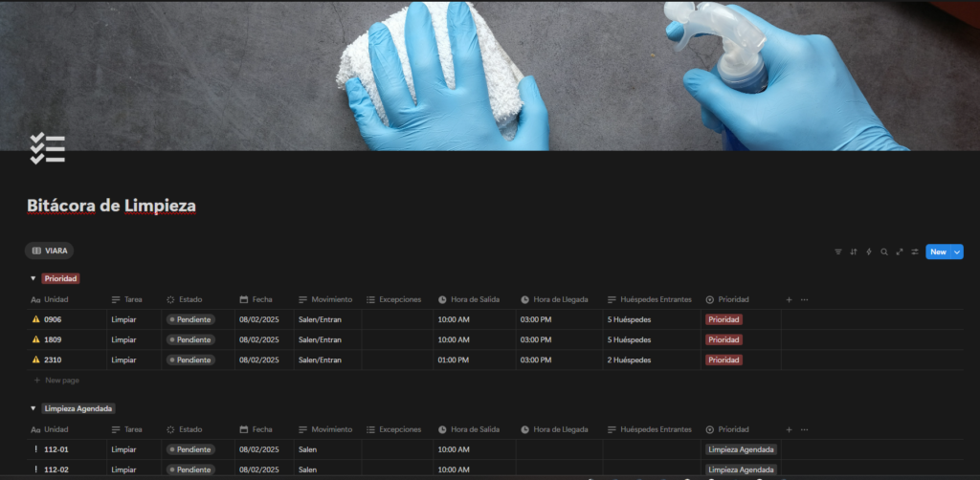Open more options in Limpieza Agendada header
Viewport: 980px width, 480px height.
click(804, 429)
